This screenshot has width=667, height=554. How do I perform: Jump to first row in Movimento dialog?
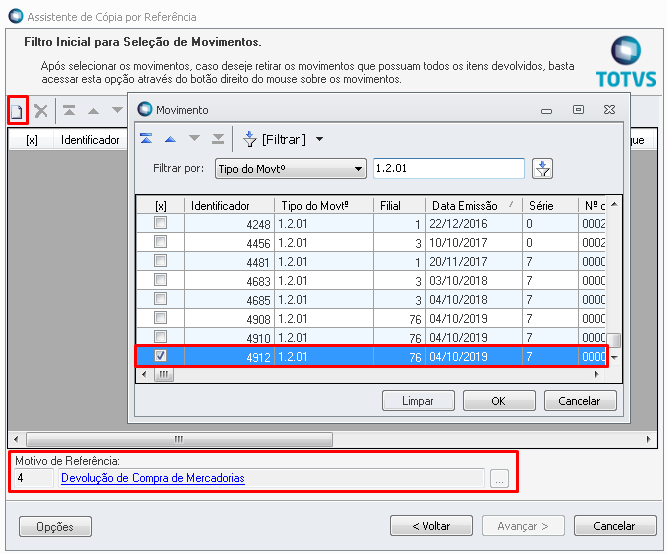(x=146, y=139)
